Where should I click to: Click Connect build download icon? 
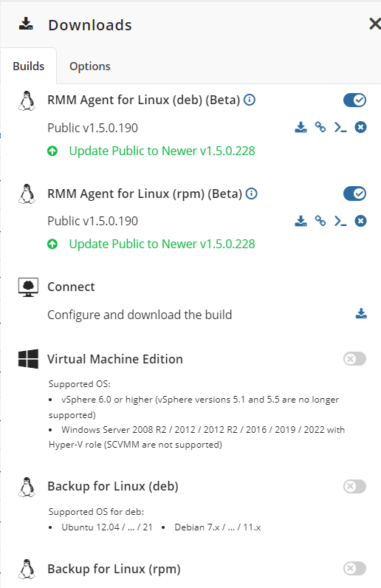coord(361,313)
